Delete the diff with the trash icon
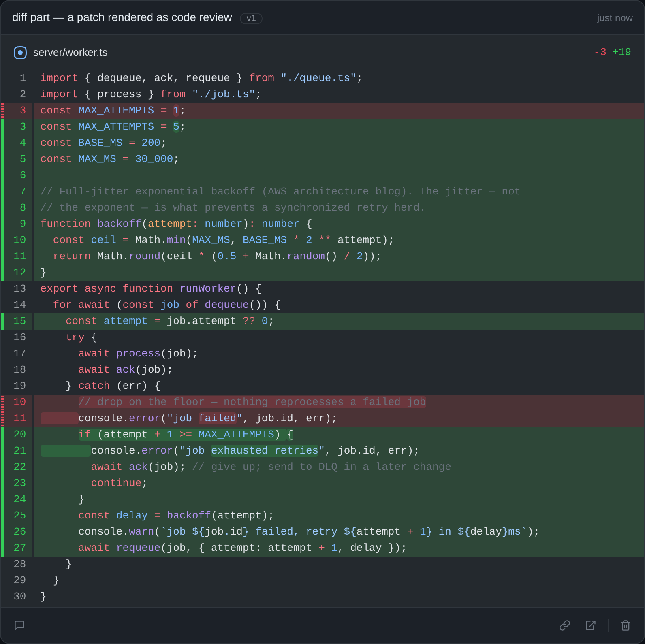Image resolution: width=645 pixels, height=644 pixels. pyautogui.click(x=626, y=625)
